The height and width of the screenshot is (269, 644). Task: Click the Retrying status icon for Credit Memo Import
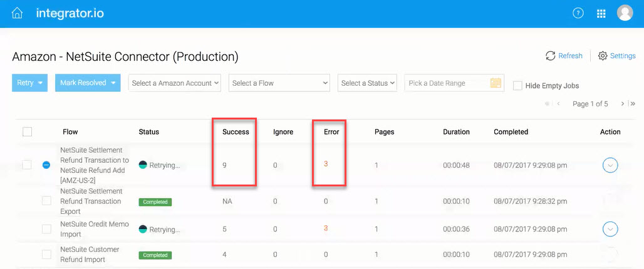[x=142, y=229]
